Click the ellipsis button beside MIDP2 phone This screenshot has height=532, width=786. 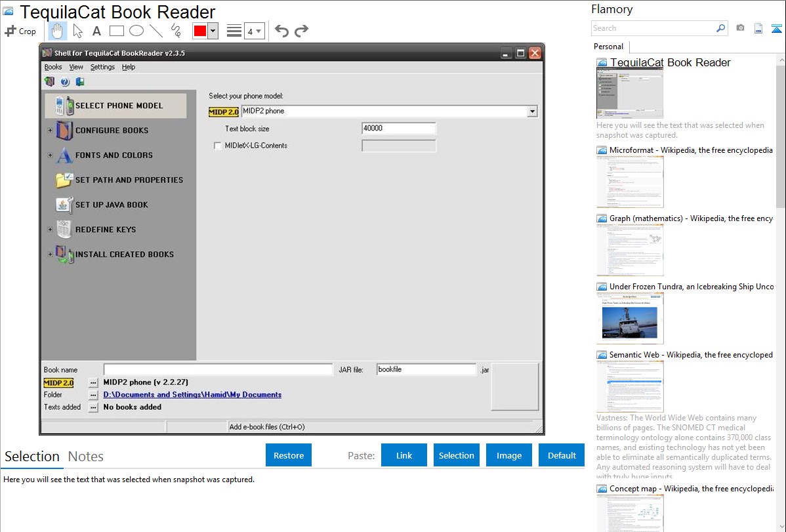click(93, 382)
